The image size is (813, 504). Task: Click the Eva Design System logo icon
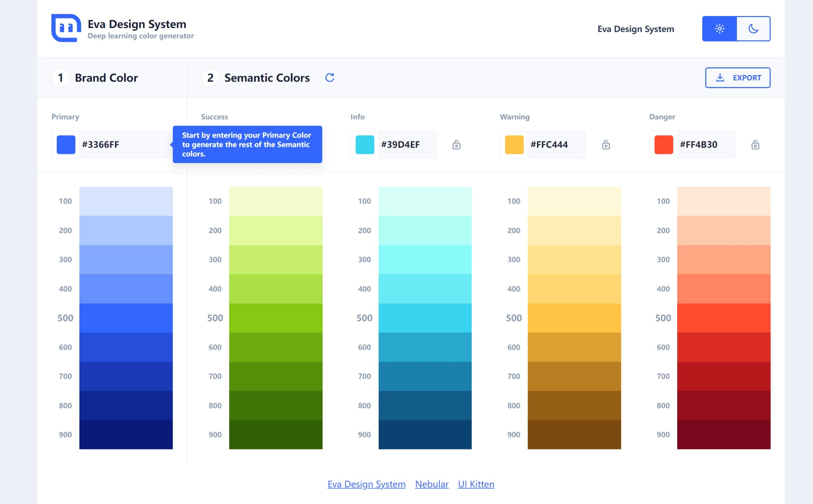click(66, 28)
